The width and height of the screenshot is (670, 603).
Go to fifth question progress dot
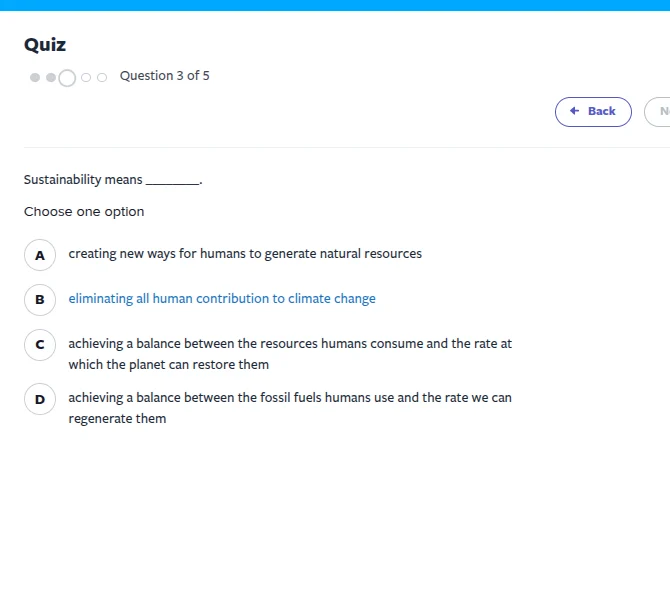pos(102,77)
